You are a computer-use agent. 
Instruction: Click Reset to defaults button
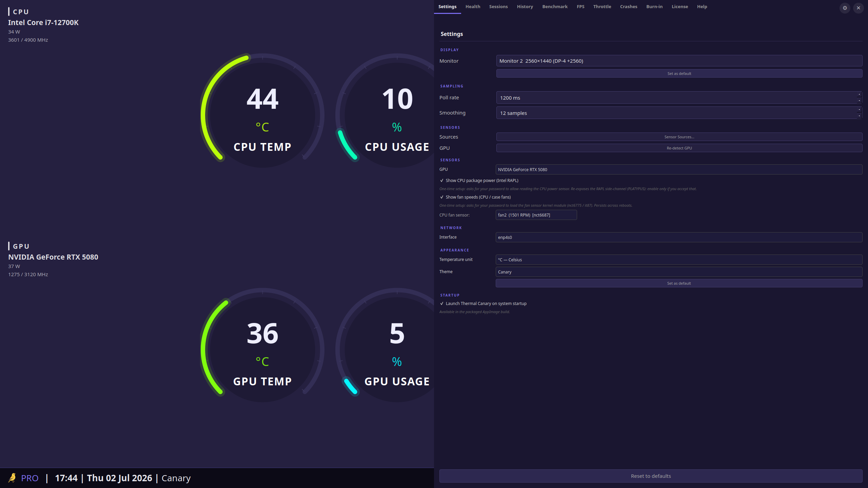pyautogui.click(x=651, y=476)
